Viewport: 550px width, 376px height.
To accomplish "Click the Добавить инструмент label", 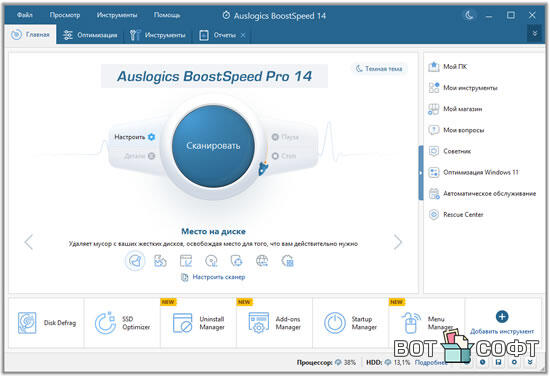I will (502, 331).
